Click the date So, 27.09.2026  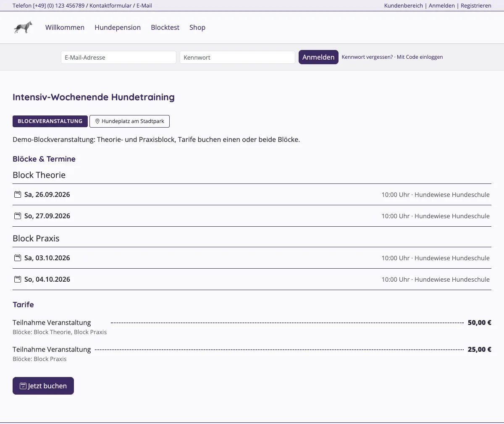click(x=47, y=216)
